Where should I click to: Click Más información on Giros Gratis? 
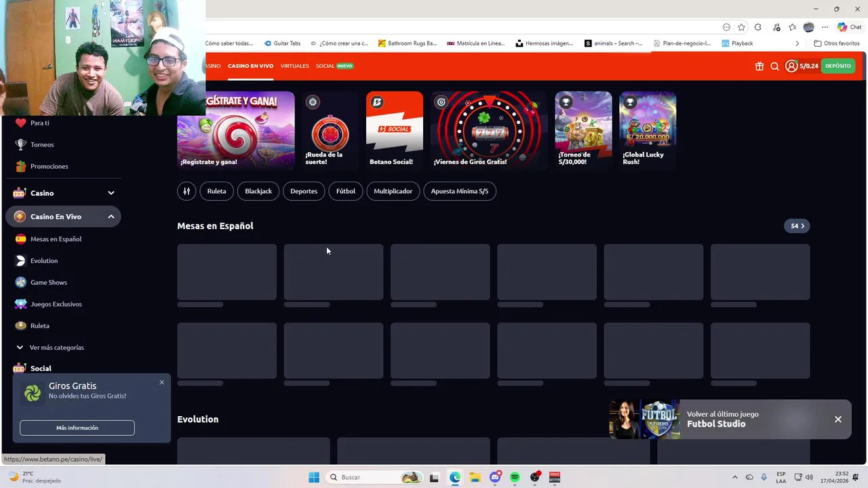[x=77, y=428]
